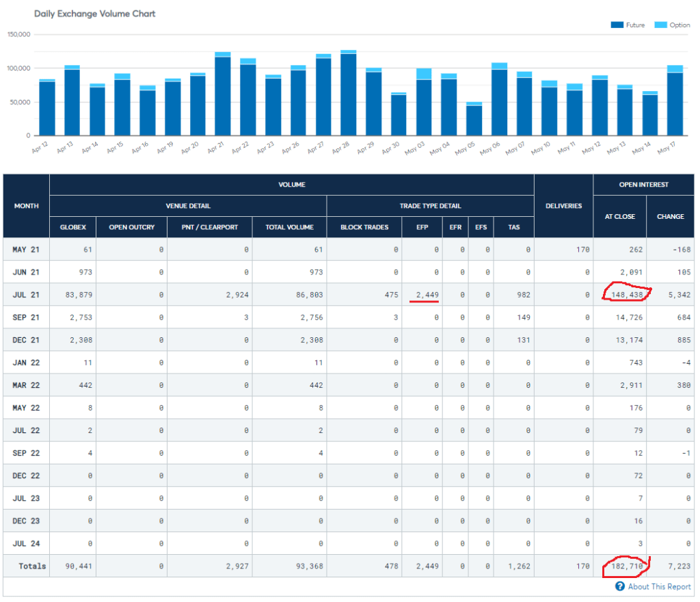Click the CHANGE column header

(x=670, y=216)
